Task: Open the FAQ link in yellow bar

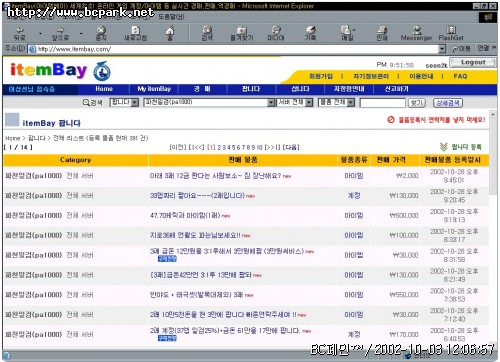Action: [460, 76]
